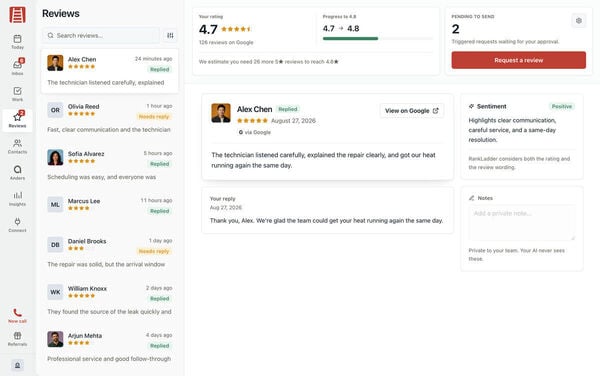The height and width of the screenshot is (376, 600).
Task: Click the Positive sentiment badge
Action: pos(562,106)
